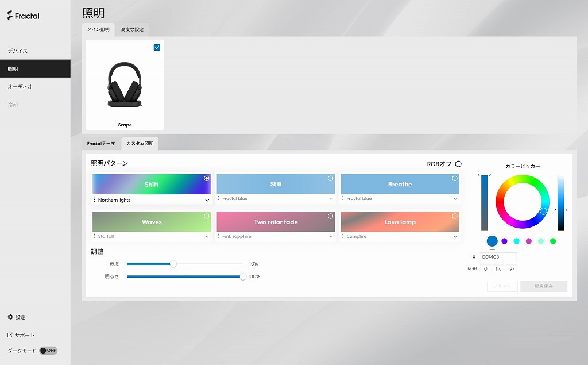
Task: Select the Scape headset thumbnail
Action: click(x=125, y=85)
